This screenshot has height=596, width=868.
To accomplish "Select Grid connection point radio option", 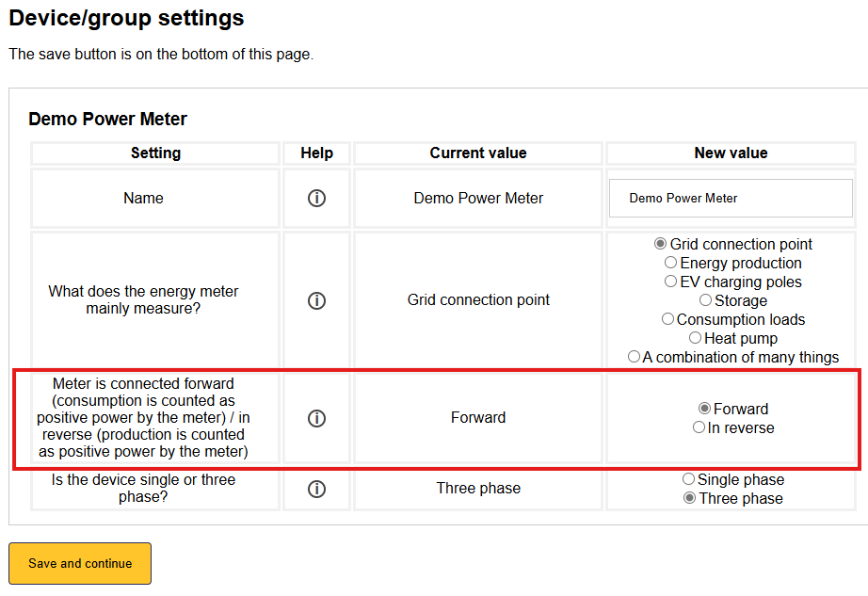I will [x=661, y=244].
